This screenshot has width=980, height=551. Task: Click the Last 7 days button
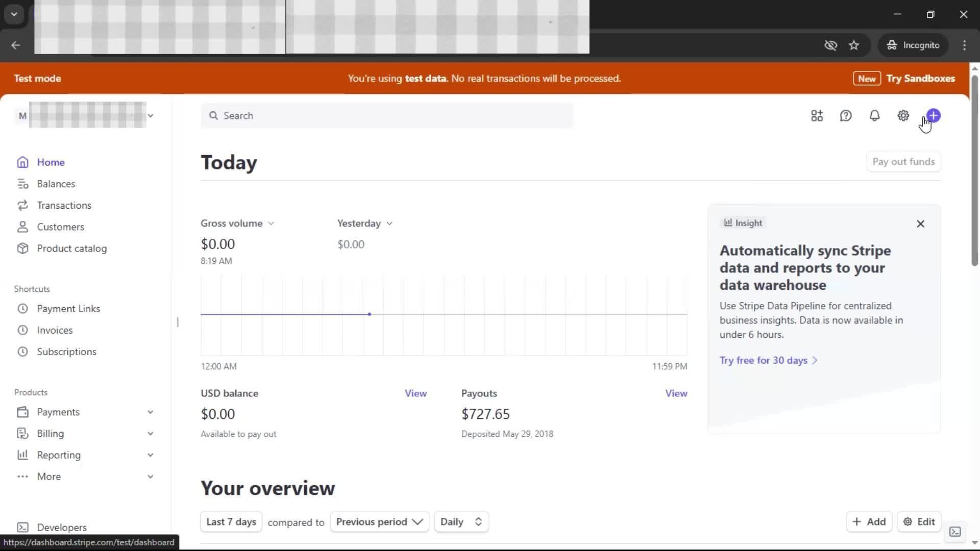pyautogui.click(x=231, y=522)
